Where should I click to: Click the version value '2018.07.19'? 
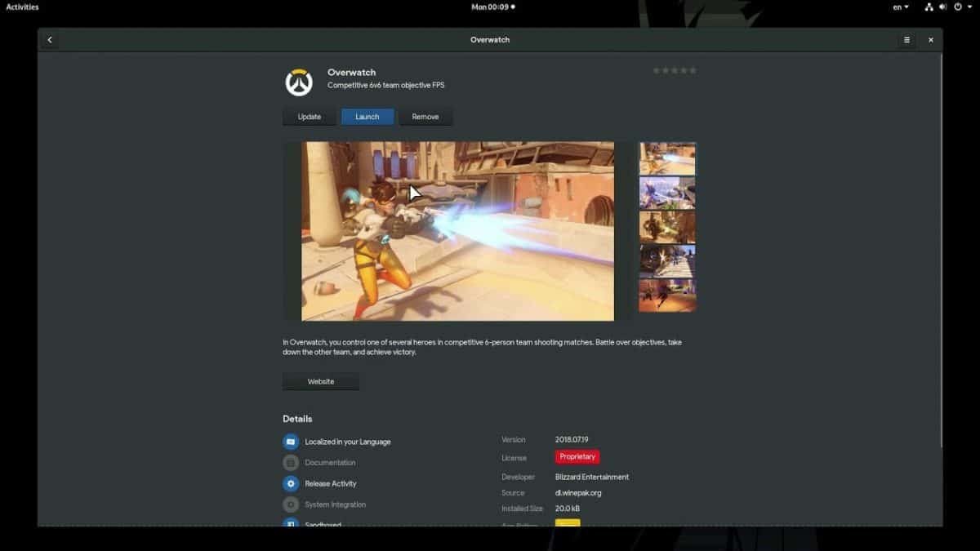[572, 440]
